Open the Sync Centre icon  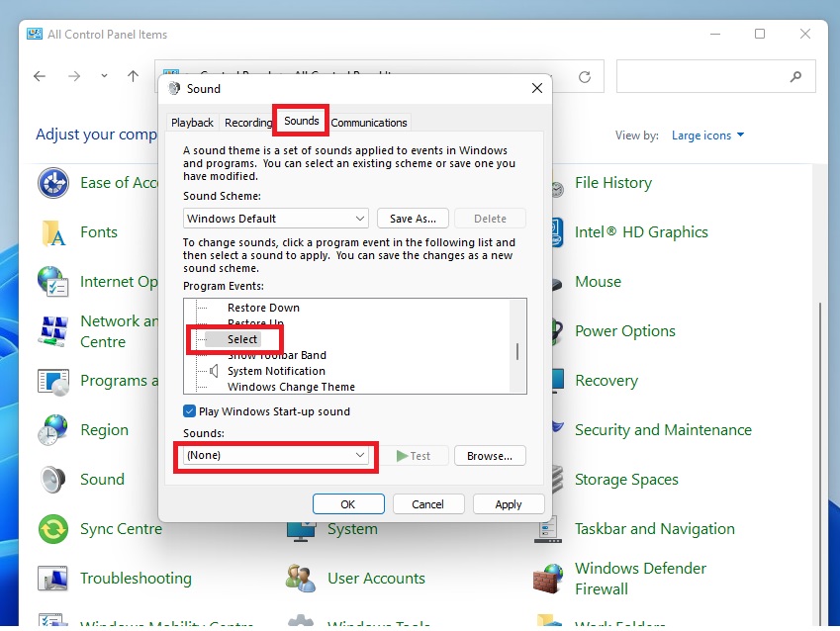(51, 529)
